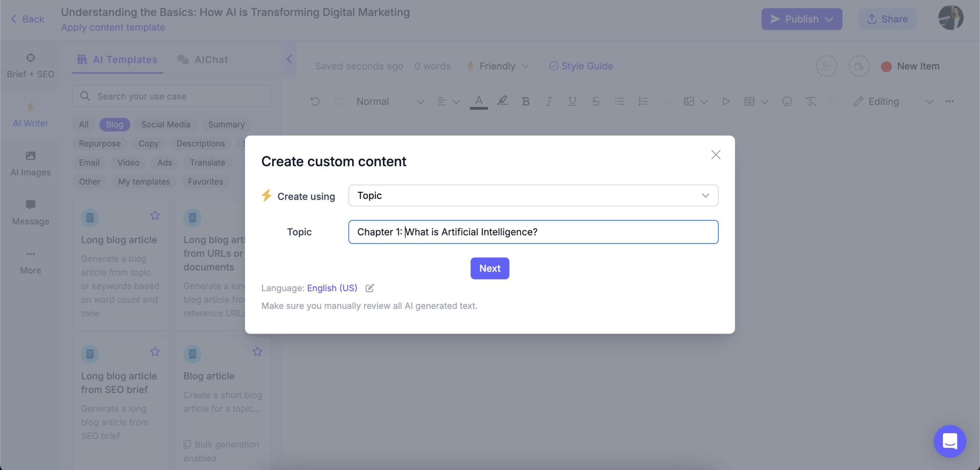Click Publish button to publish content
980x470 pixels.
coord(802,18)
